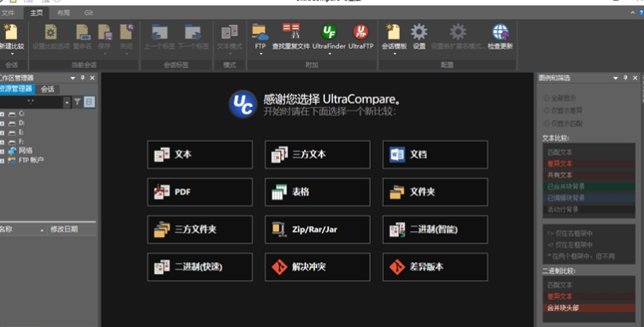Screen dimensions: 644x327
Task: Switch to the 布局 ribbon tab
Action: tap(63, 13)
